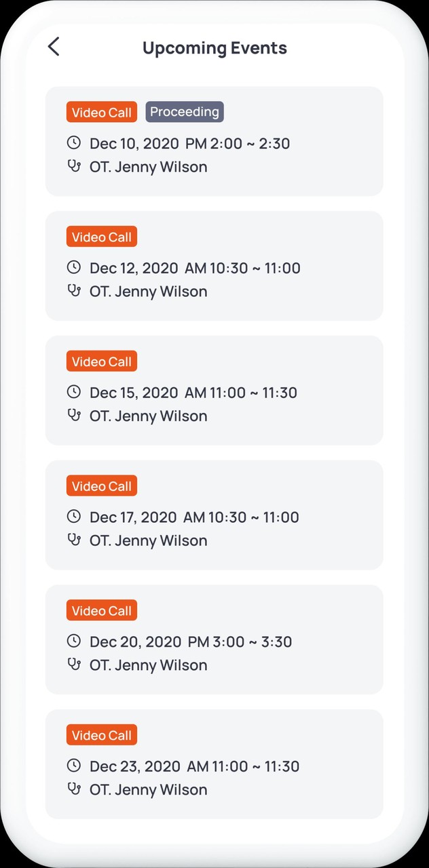This screenshot has width=429, height=868.
Task: Click OT. Jenny Wilson in Dec 12 event
Action: pyautogui.click(x=148, y=292)
